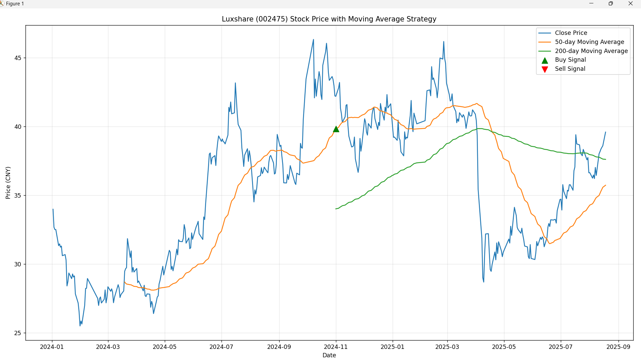This screenshot has height=364, width=641.
Task: Click the 45 y-axis tick label
Action: pos(17,58)
